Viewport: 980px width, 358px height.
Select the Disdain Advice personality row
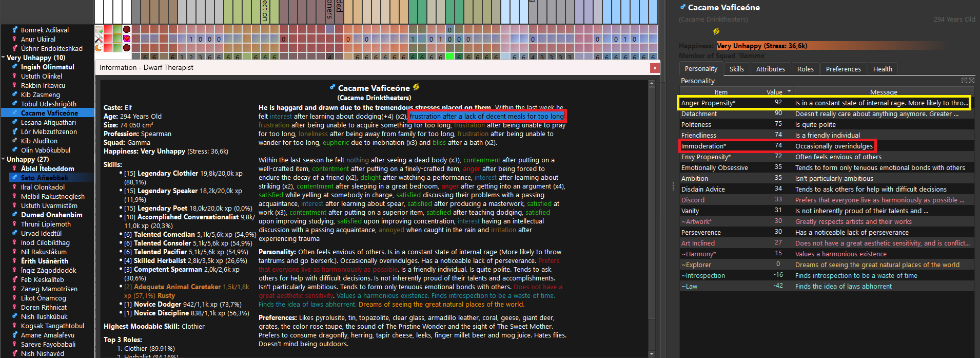827,189
